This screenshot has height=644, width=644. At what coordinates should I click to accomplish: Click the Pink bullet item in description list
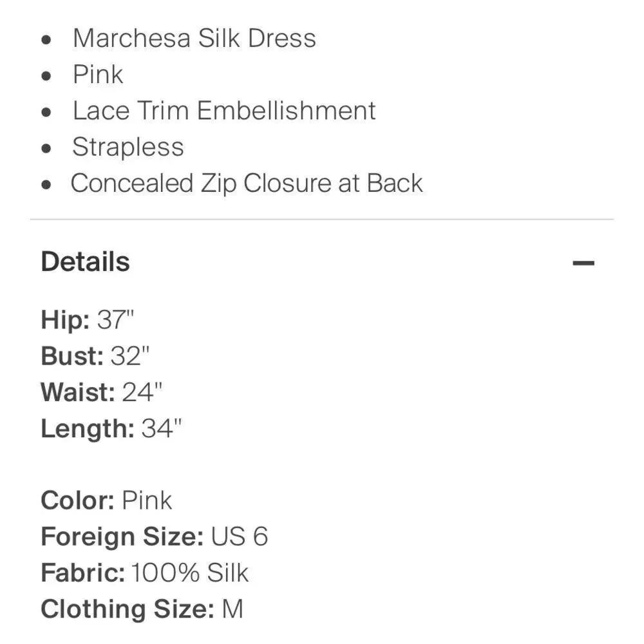coord(97,75)
